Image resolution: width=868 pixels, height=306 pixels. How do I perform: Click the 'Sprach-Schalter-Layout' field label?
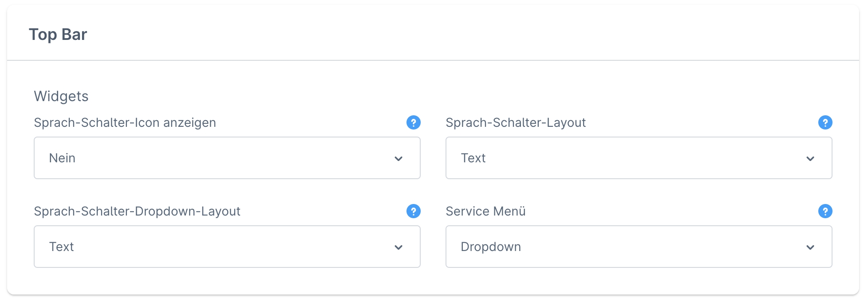click(516, 122)
